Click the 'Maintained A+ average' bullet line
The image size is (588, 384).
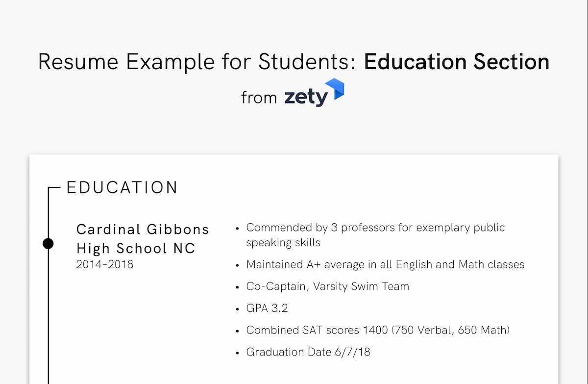[385, 264]
